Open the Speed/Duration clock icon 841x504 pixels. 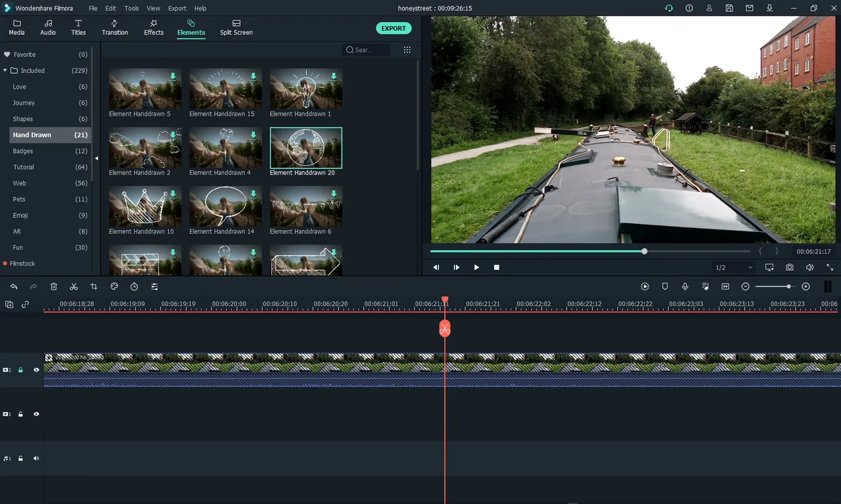[133, 286]
